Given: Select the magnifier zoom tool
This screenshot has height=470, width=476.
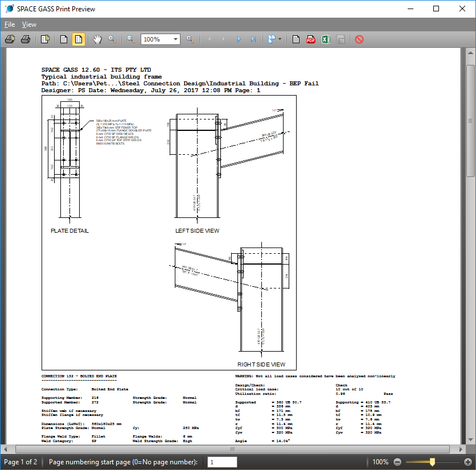Looking at the screenshot, I should tap(112, 39).
